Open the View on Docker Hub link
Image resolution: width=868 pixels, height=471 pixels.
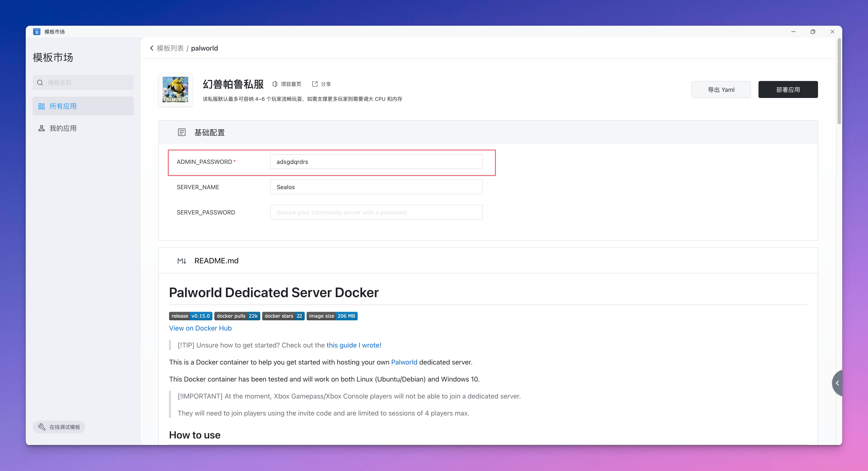pyautogui.click(x=200, y=328)
